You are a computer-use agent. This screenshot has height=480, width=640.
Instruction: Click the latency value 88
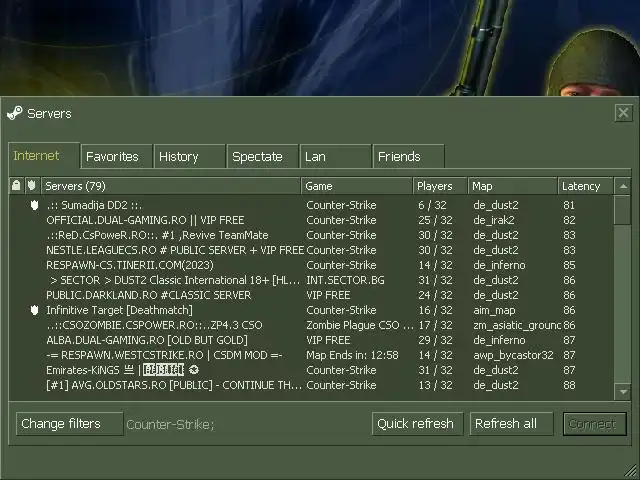[569, 385]
